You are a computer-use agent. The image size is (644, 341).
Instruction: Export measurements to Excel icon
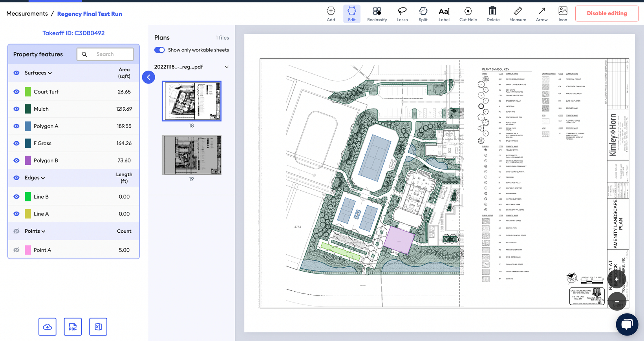(x=98, y=326)
